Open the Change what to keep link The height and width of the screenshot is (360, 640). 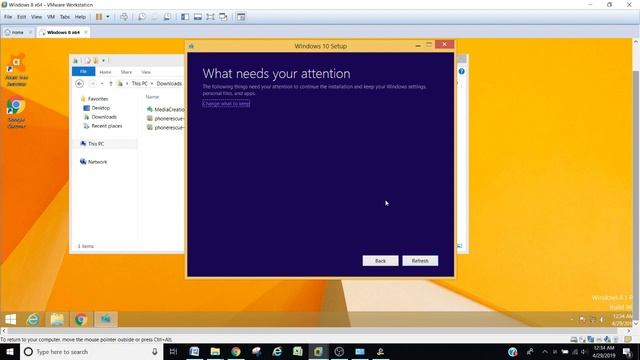click(x=226, y=104)
